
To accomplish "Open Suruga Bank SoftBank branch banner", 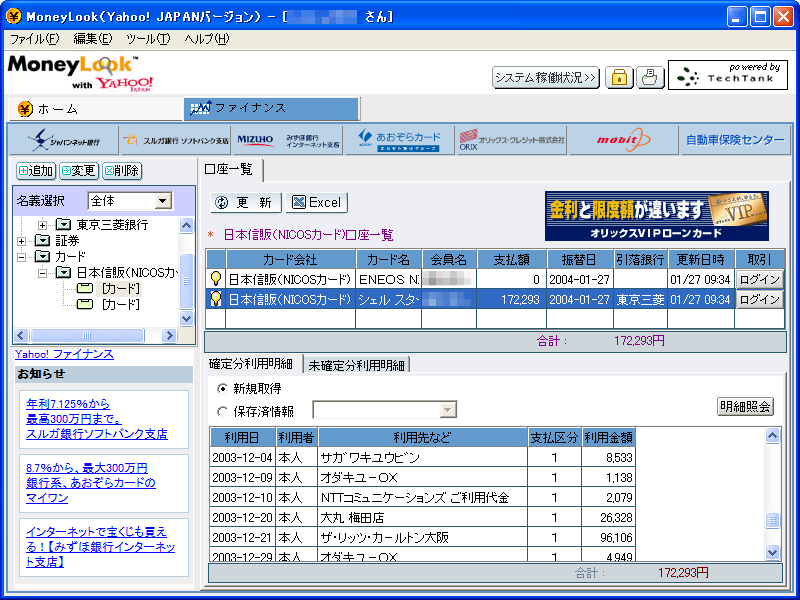I will click(176, 140).
